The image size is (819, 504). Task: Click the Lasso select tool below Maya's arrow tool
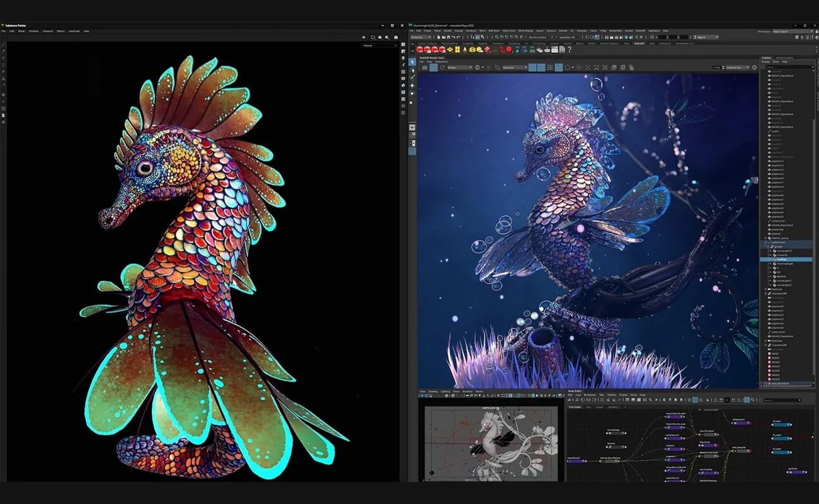click(x=413, y=70)
